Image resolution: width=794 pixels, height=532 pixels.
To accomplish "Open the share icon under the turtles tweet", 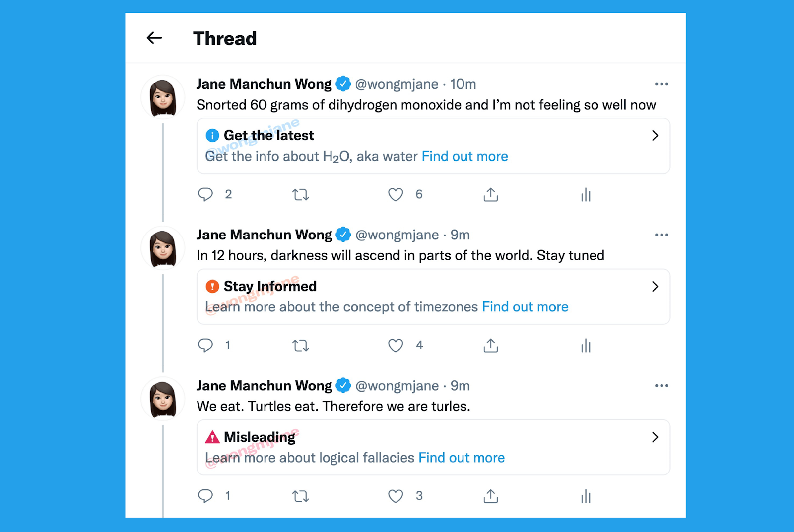I will coord(490,496).
